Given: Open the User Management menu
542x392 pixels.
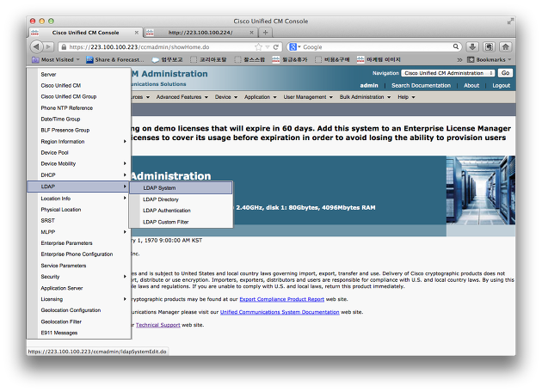Looking at the screenshot, I should (x=308, y=97).
